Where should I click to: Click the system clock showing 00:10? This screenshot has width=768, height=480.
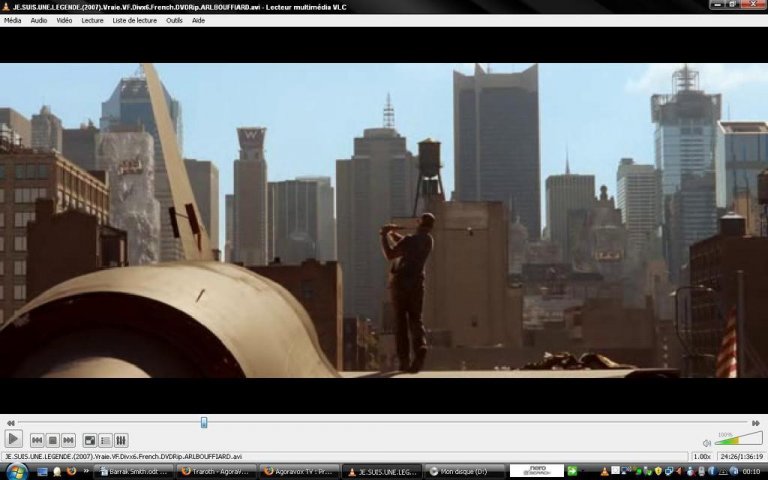coord(751,472)
